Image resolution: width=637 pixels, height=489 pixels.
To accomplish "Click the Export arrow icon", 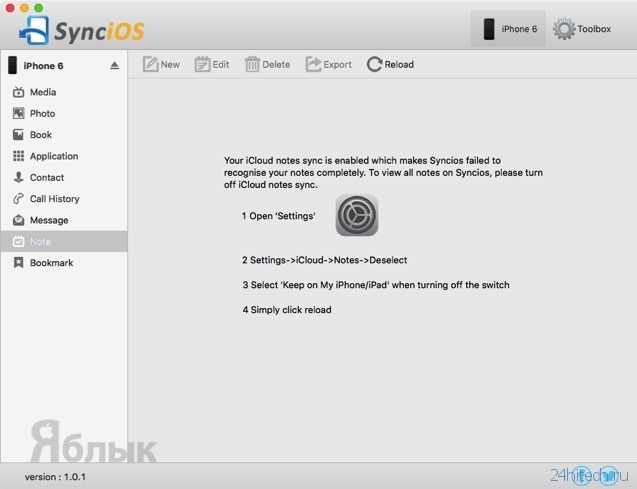I will tap(313, 64).
